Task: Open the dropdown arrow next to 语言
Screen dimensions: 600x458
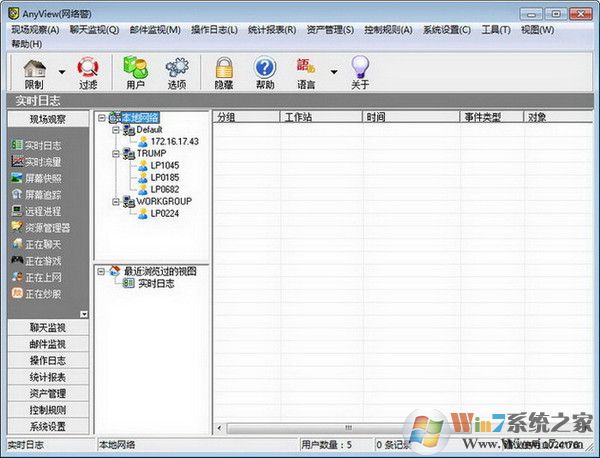Action: tap(334, 72)
